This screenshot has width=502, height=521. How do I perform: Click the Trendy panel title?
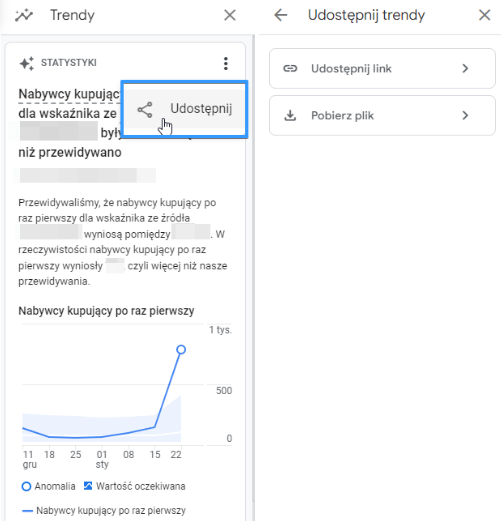pos(72,15)
